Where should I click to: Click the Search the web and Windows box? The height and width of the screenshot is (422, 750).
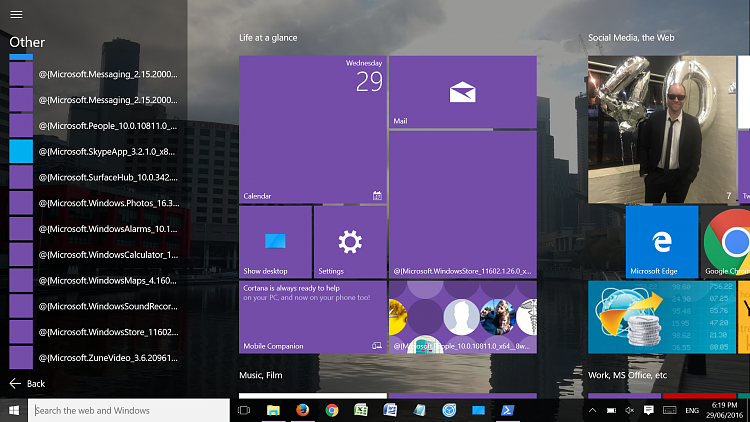point(129,410)
